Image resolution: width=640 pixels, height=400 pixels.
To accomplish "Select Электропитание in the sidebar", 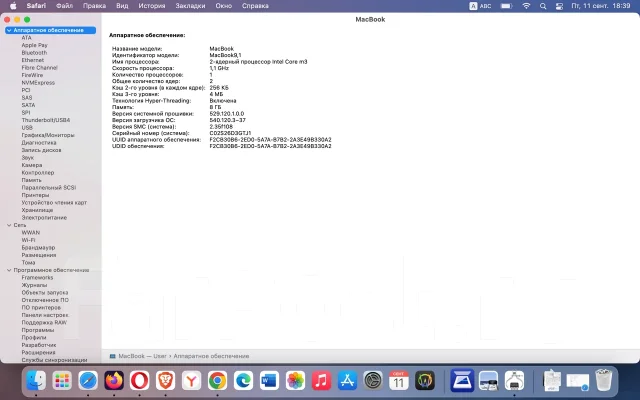I will pyautogui.click(x=44, y=218).
